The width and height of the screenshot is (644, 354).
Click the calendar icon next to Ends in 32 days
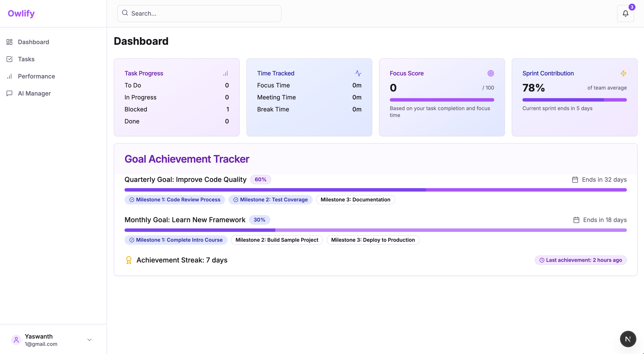click(575, 180)
